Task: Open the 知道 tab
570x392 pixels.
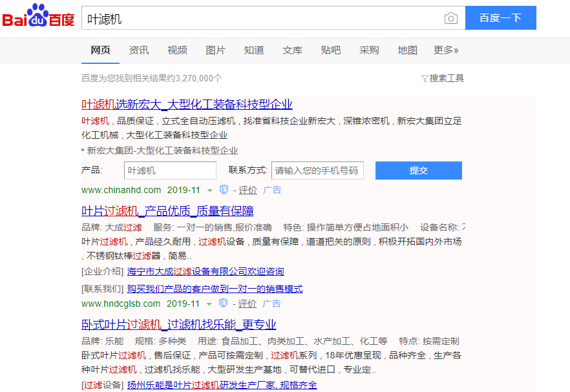Action: [x=254, y=50]
